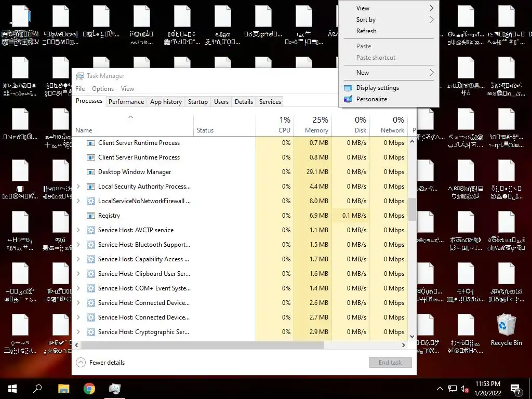Open Task Manager Options menu
This screenshot has width=532, height=399.
(x=103, y=89)
